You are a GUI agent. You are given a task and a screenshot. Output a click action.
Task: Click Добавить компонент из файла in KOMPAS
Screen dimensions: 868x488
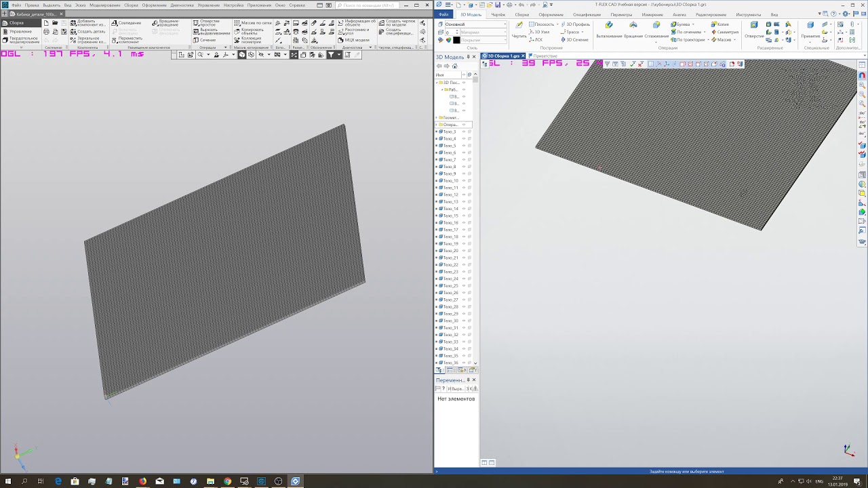87,23
